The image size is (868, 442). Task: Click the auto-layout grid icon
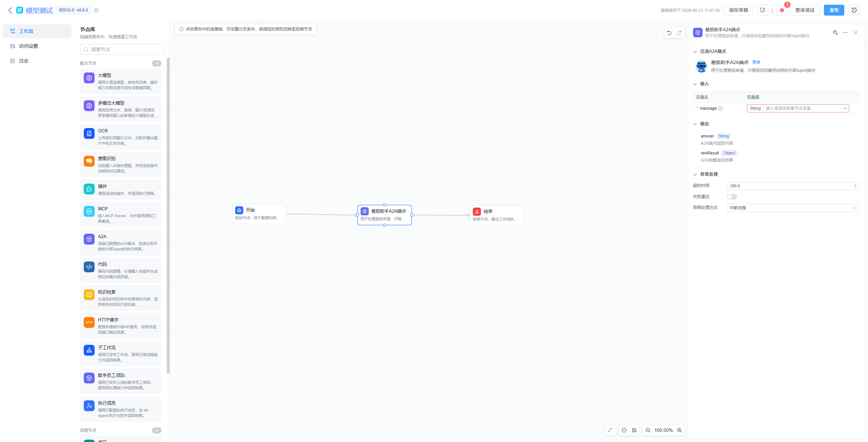[634, 430]
